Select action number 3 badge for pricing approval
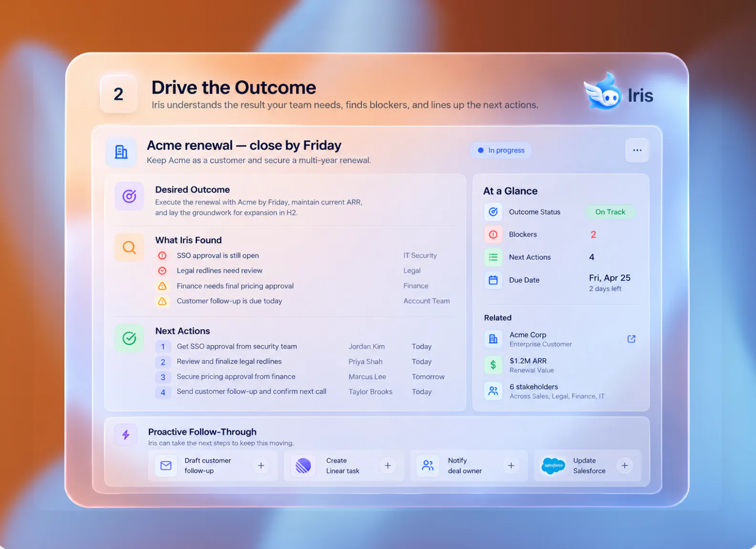The height and width of the screenshot is (549, 756). pyautogui.click(x=163, y=377)
